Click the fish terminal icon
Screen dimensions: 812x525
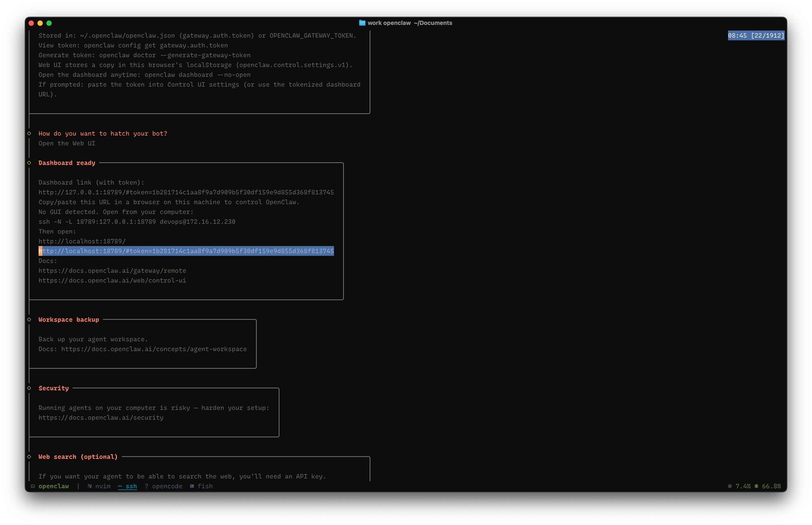tap(192, 486)
